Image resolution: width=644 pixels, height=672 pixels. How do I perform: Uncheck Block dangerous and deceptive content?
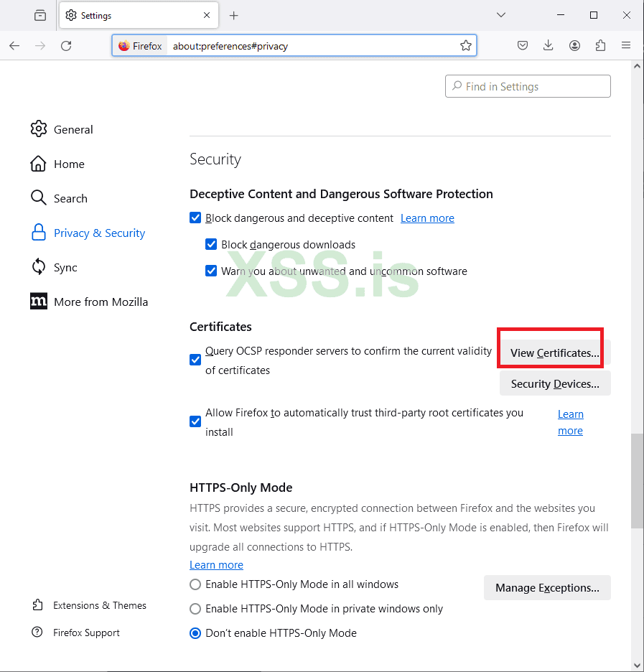(195, 218)
